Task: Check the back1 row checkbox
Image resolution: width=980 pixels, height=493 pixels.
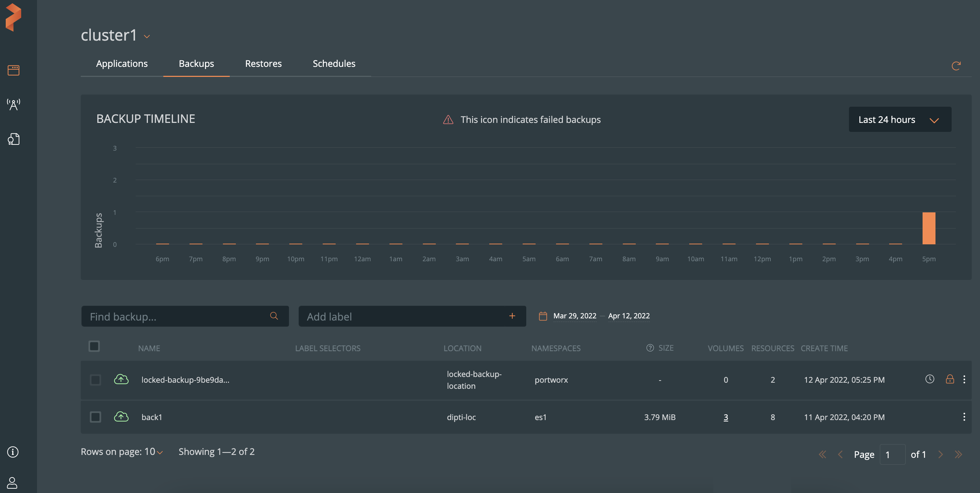Action: point(95,417)
